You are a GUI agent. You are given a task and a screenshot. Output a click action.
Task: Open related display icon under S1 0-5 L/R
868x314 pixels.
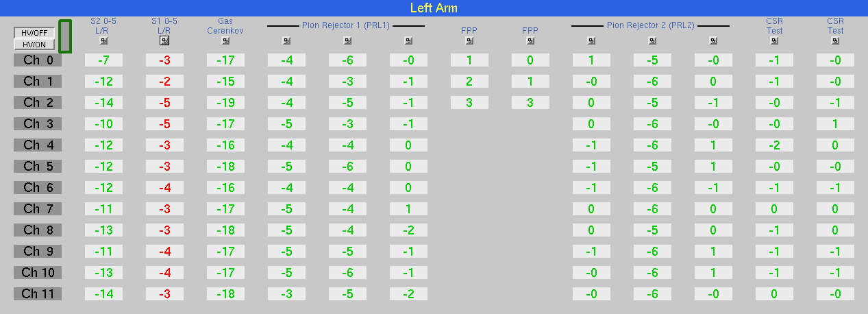click(164, 40)
